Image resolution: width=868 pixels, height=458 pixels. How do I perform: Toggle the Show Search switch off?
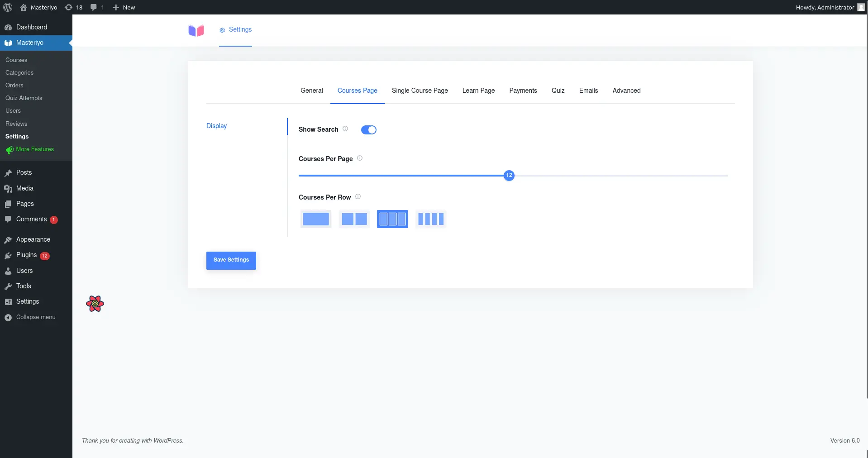tap(369, 130)
